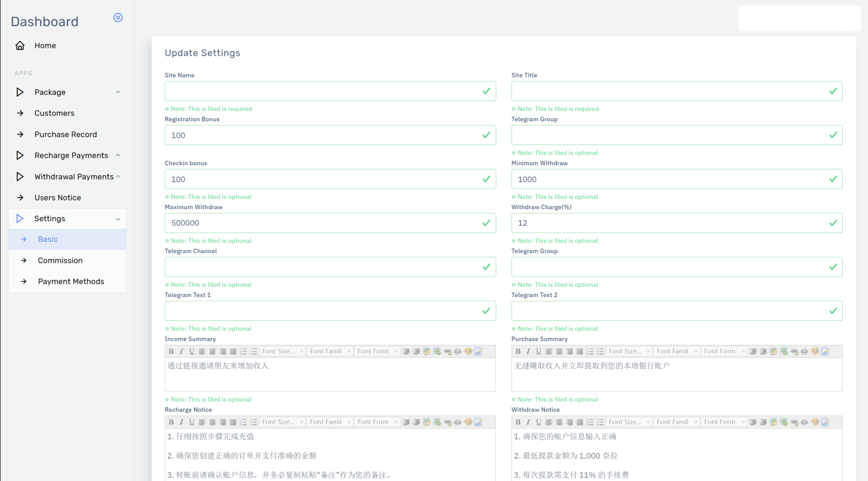
Task: Toggle Italic in Purchase Summary toolbar
Action: coord(528,351)
